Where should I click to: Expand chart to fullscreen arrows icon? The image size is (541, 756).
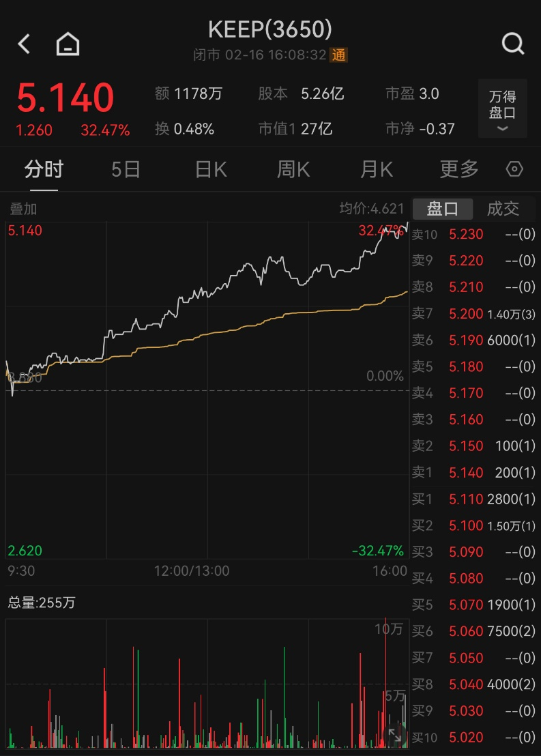tap(395, 736)
